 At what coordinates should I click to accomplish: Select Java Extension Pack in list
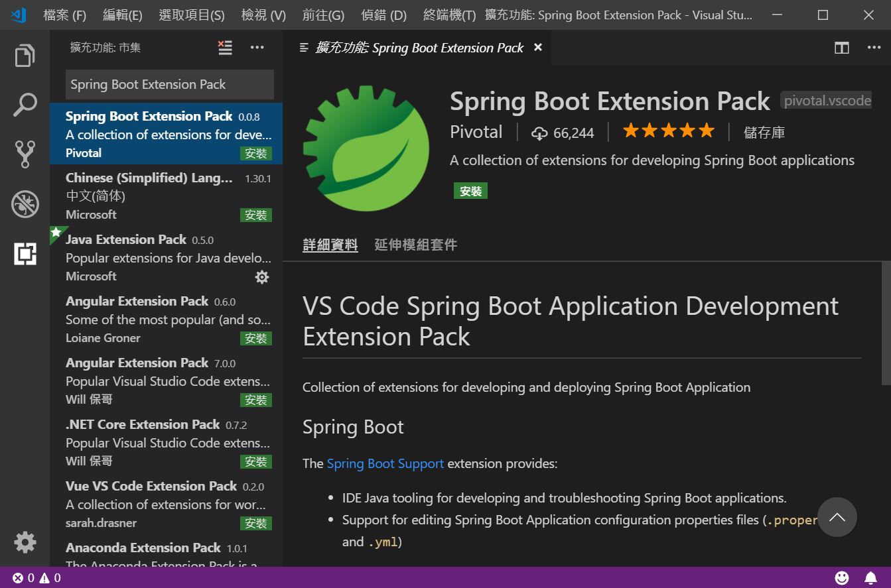tap(166, 257)
